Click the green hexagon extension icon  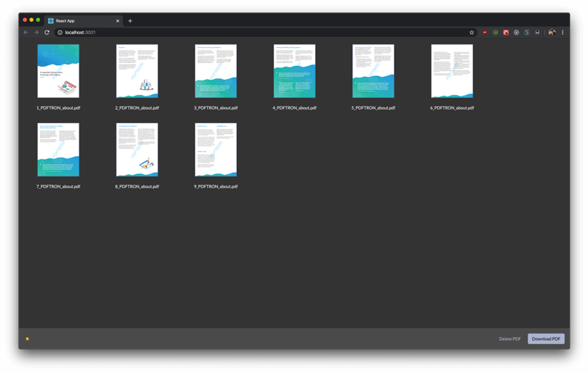(495, 32)
